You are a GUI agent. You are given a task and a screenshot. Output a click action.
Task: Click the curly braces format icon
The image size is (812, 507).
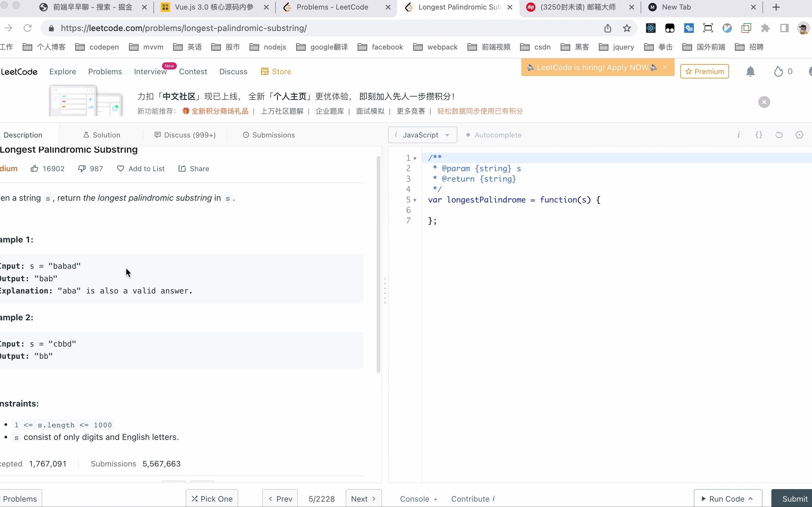(759, 135)
